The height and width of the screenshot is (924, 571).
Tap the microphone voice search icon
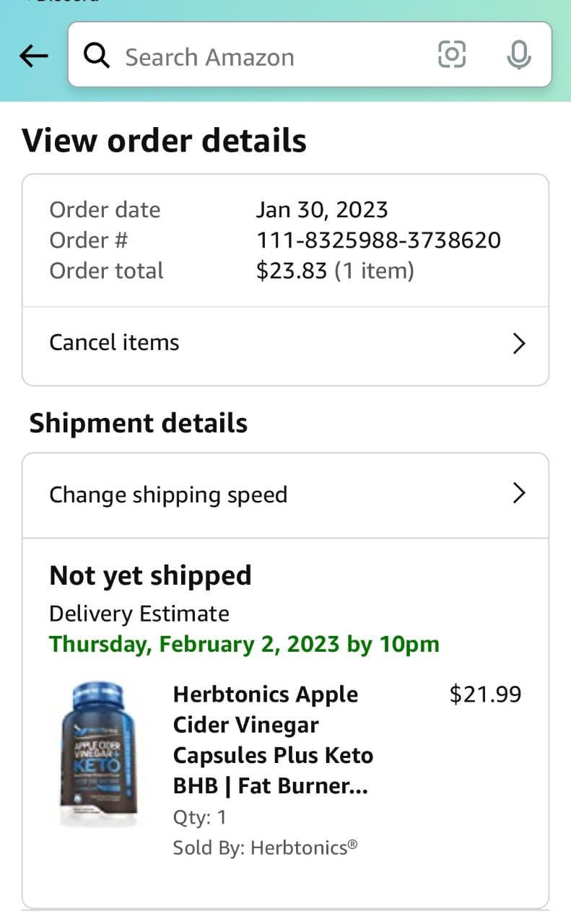point(518,56)
